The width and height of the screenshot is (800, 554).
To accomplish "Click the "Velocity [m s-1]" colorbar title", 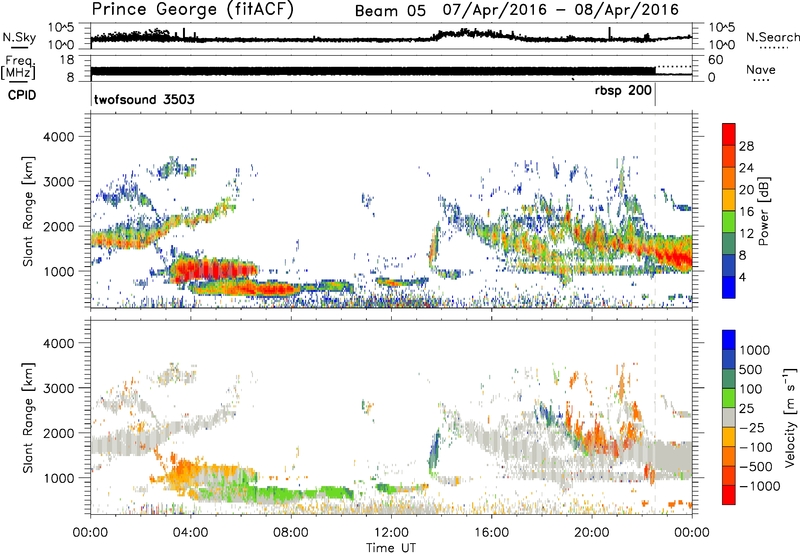I will coord(790,417).
